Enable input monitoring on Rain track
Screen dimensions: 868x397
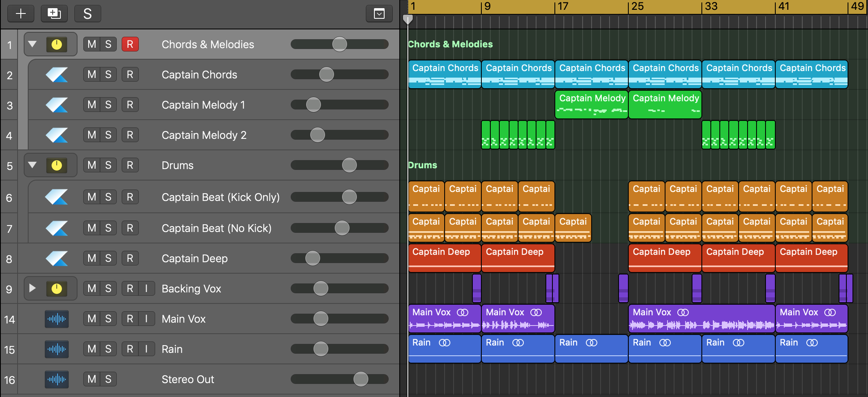146,349
